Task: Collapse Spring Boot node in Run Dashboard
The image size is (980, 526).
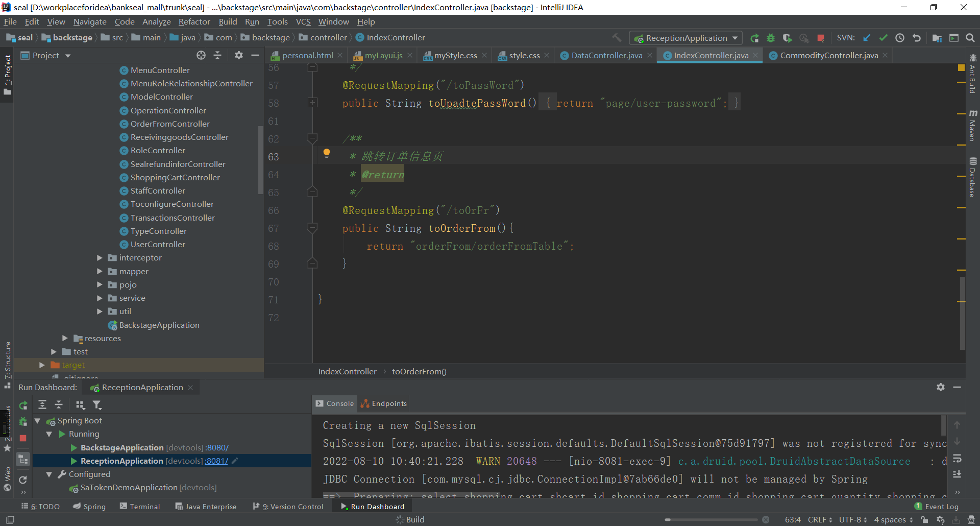Action: (37, 421)
